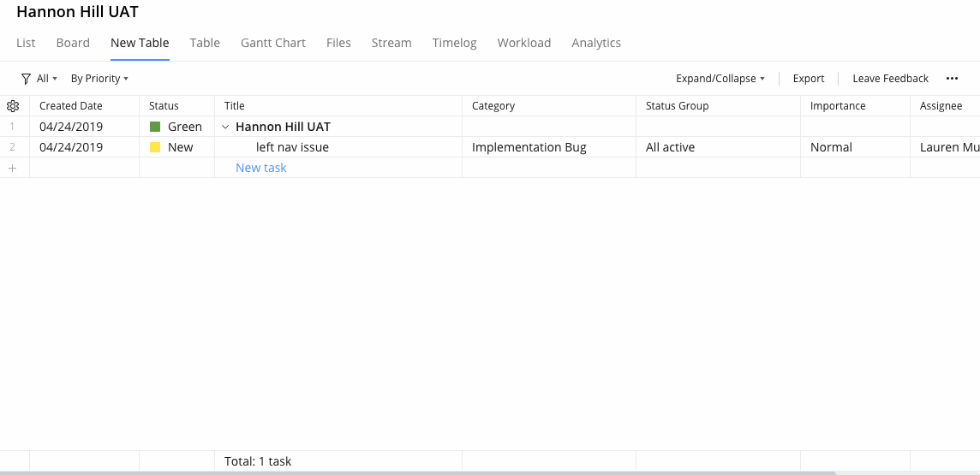Select the New Table tab

click(140, 43)
